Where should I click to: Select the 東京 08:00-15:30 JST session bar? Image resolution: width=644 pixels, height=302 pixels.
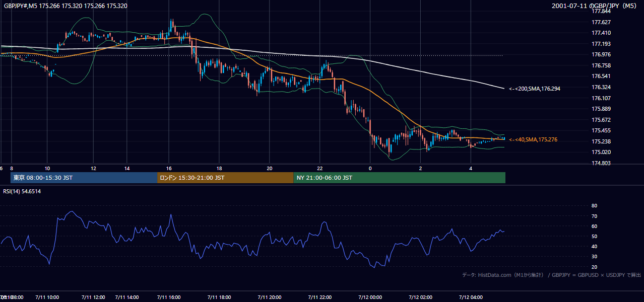(84, 178)
